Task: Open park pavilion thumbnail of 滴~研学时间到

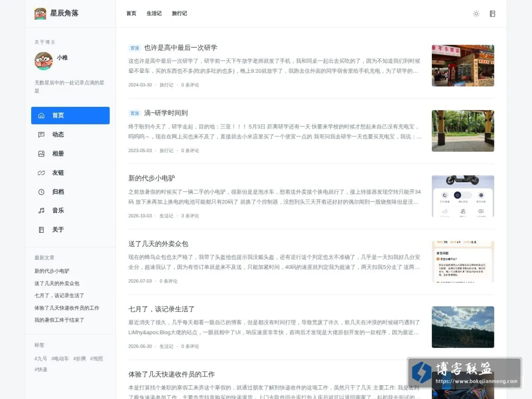Action: pyautogui.click(x=463, y=131)
